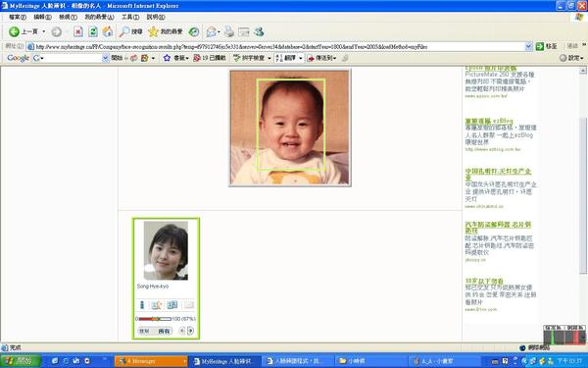Select the 所有 filter option in result card

164,332
